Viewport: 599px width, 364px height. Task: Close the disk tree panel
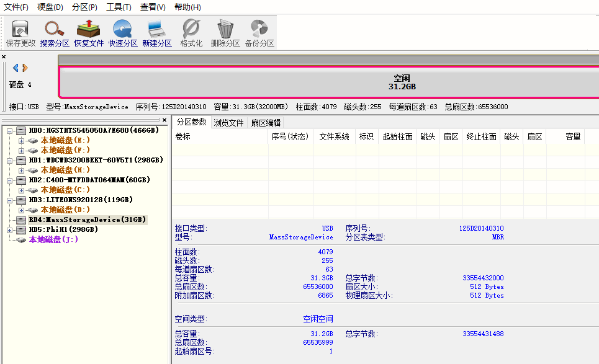pyautogui.click(x=164, y=120)
